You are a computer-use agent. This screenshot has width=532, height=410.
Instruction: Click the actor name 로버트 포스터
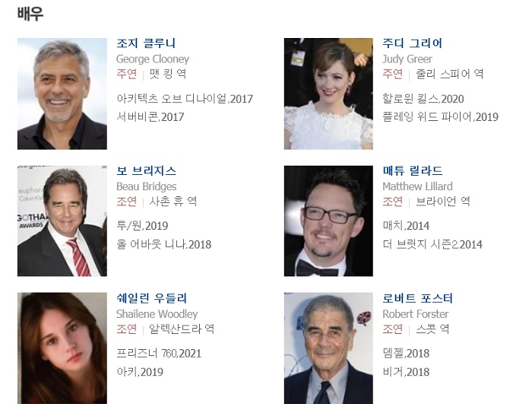[x=418, y=298]
